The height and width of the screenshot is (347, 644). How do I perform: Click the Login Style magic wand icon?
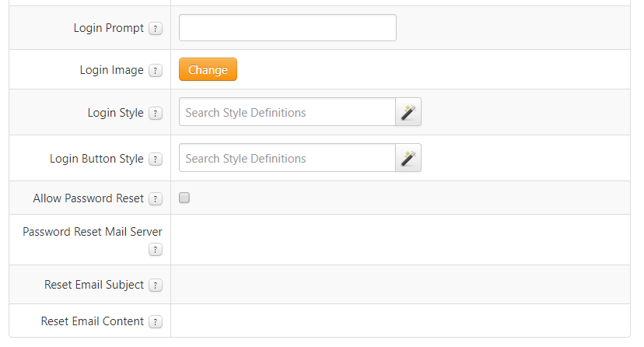(x=408, y=112)
